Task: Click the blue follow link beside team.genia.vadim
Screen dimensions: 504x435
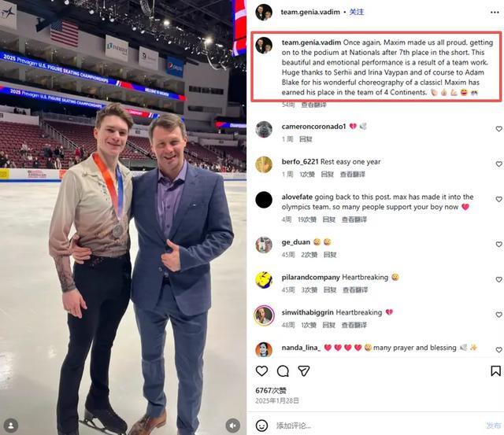Action: (357, 12)
